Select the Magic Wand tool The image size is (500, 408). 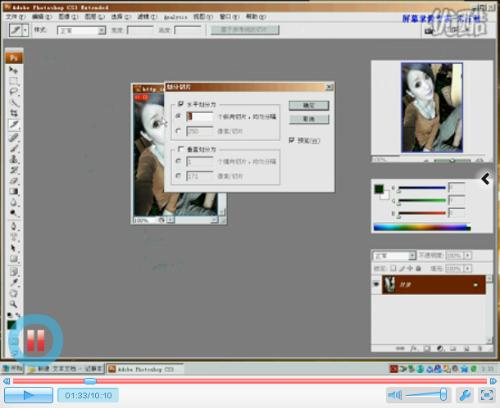point(14,102)
